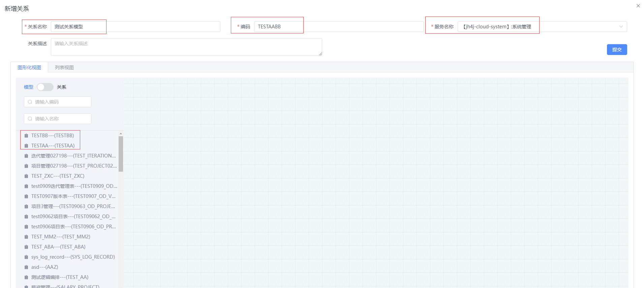Click the dropdown arrow of 服务名称
The height and width of the screenshot is (288, 644).
[621, 27]
